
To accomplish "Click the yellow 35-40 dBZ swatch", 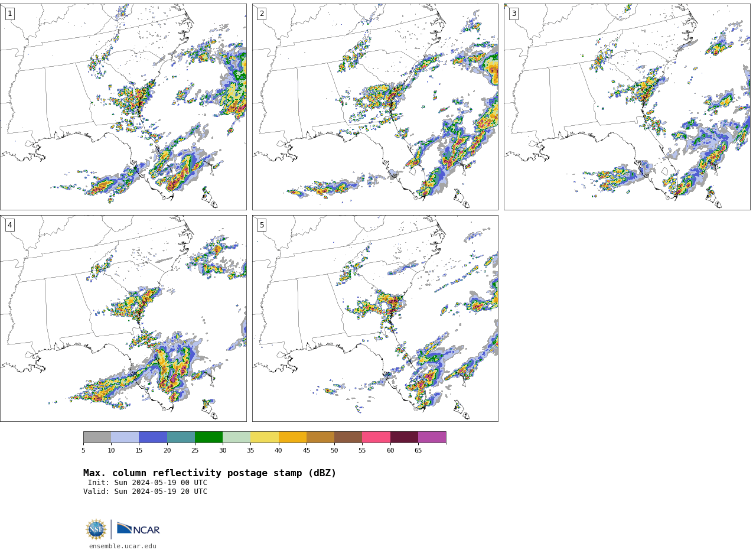I will [265, 437].
